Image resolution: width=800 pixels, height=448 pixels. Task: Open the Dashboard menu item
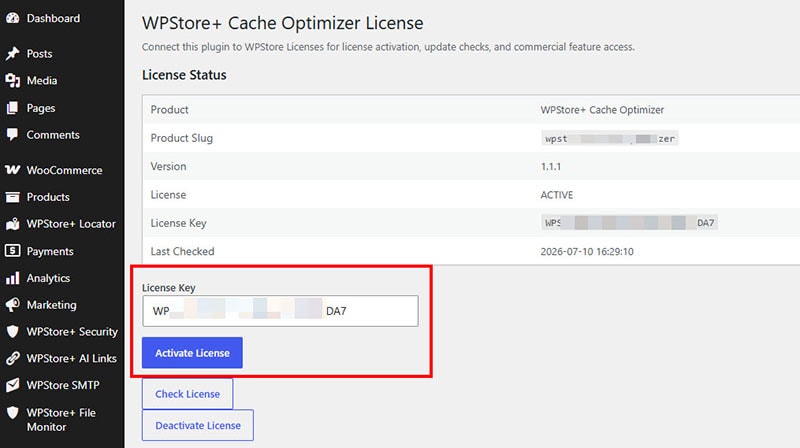point(53,18)
